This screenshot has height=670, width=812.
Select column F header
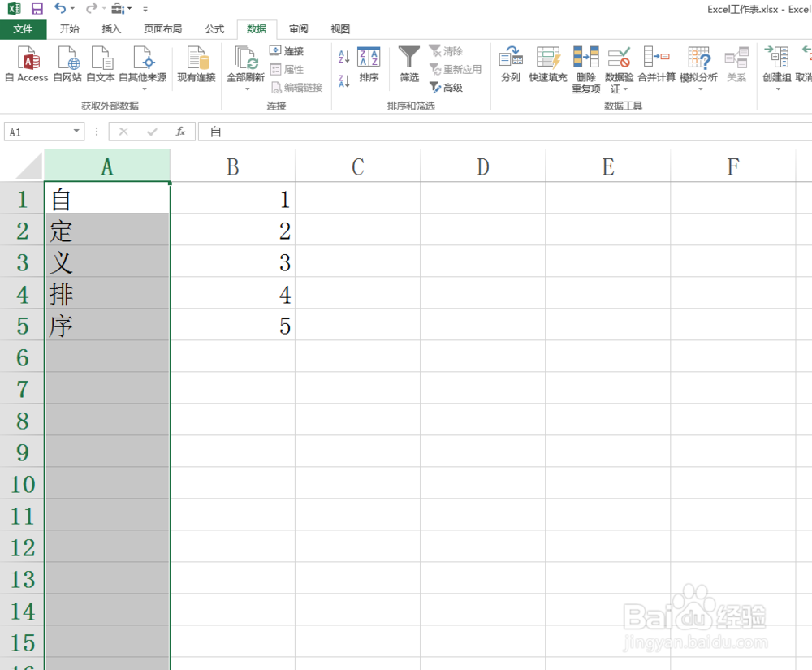732,166
